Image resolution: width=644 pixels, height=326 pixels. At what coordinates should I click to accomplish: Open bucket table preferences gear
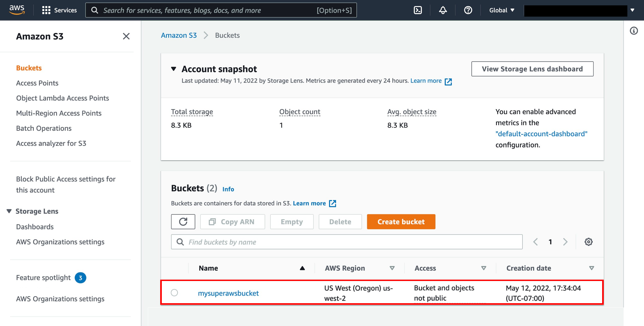tap(588, 242)
